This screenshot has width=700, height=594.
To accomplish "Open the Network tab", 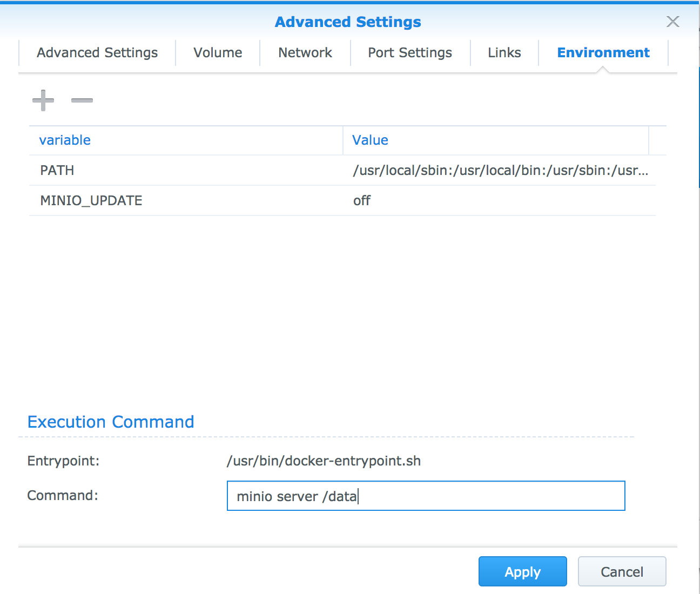I will pos(305,53).
